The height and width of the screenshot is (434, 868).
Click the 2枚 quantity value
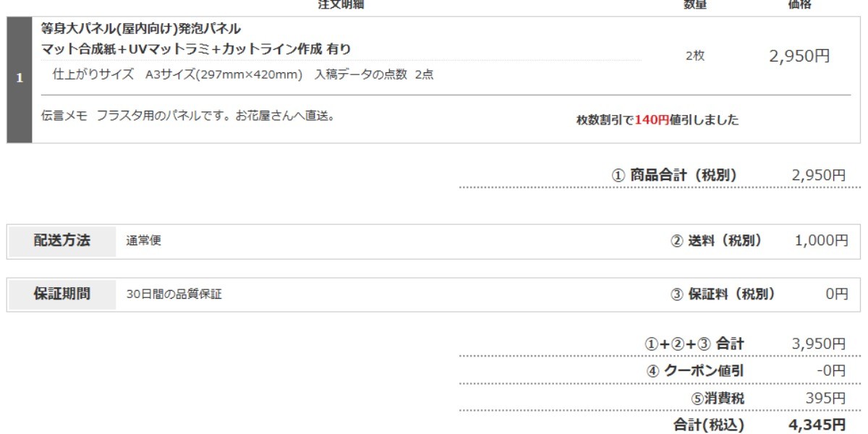[694, 56]
